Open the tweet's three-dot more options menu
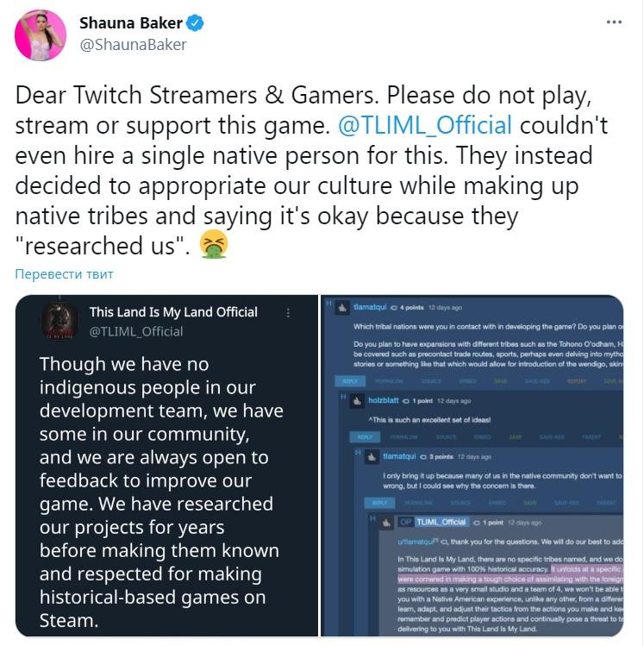644x646 pixels. (614, 22)
